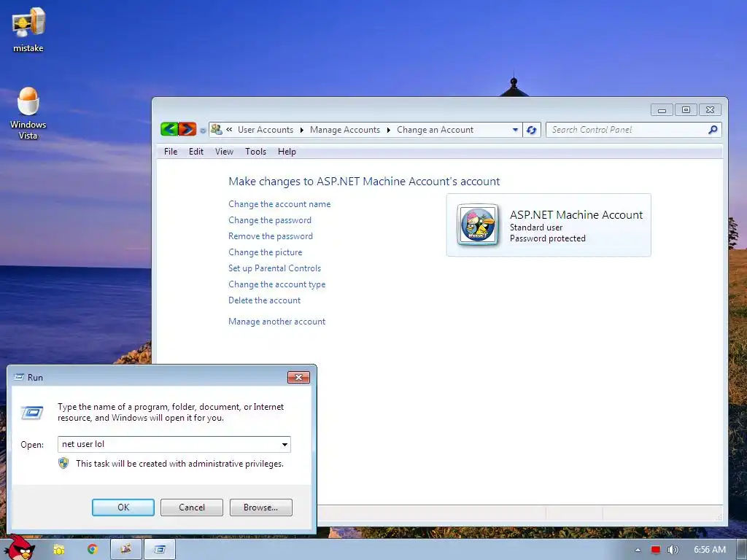The width and height of the screenshot is (747, 560).
Task: Expand the address bar history dropdown arrow
Action: [515, 130]
